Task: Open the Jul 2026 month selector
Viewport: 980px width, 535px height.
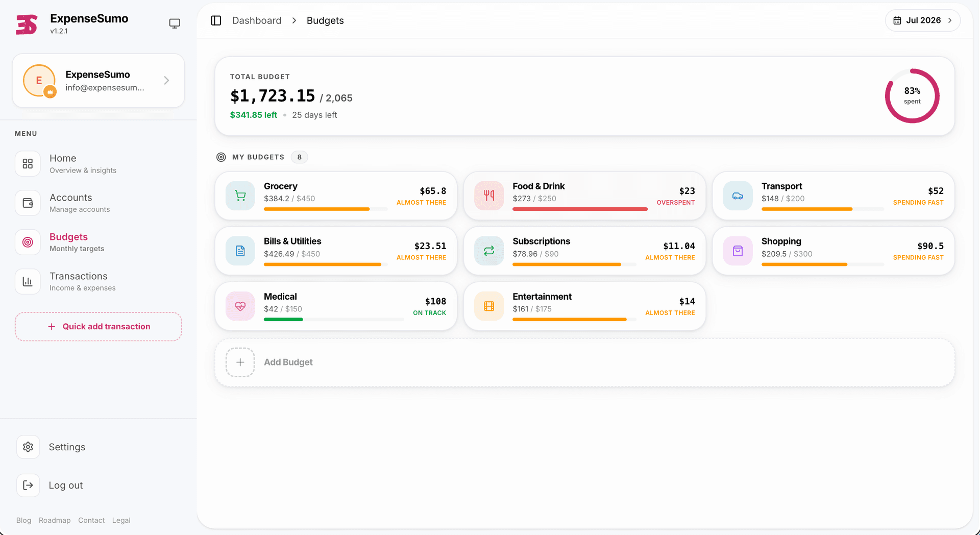Action: (922, 20)
